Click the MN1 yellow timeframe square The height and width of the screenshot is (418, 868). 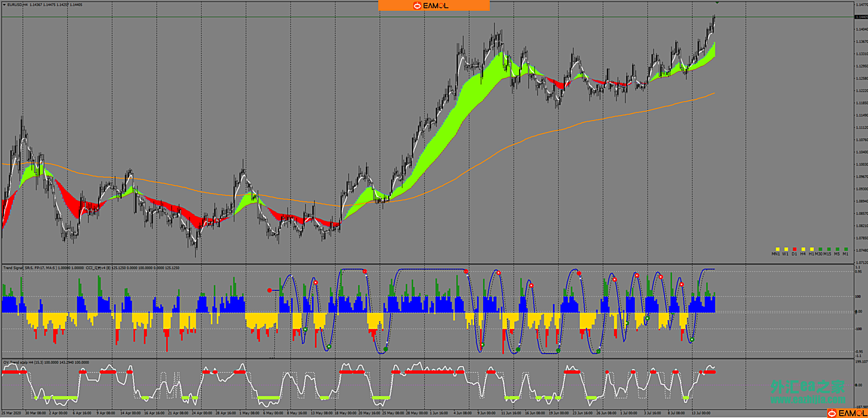pos(777,249)
